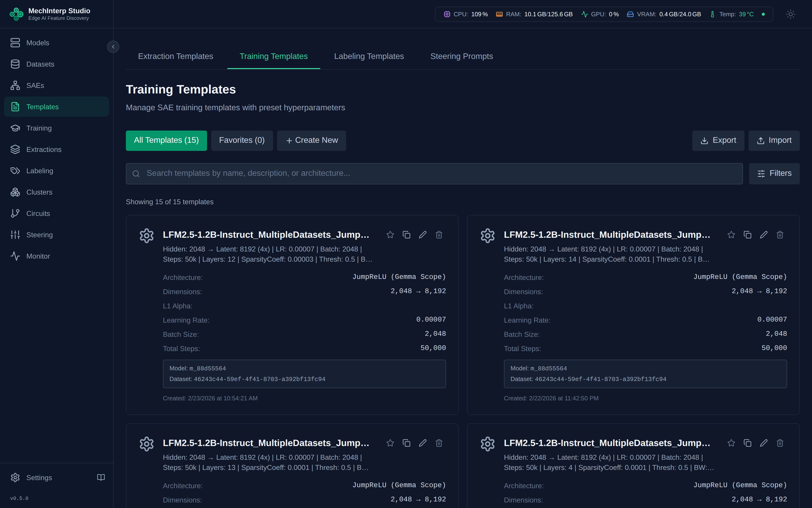Edit the Layers: 12 template
The height and width of the screenshot is (508, 812).
coord(423,234)
